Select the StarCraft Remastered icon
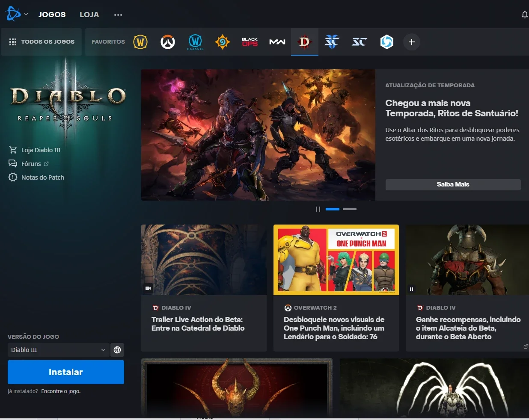Viewport: 529px width, 420px height. tap(360, 42)
